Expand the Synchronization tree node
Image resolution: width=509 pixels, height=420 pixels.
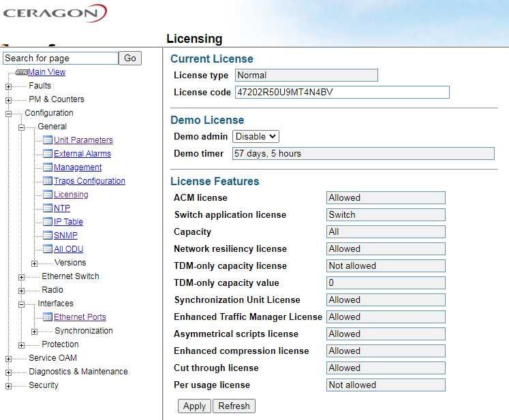pos(34,332)
